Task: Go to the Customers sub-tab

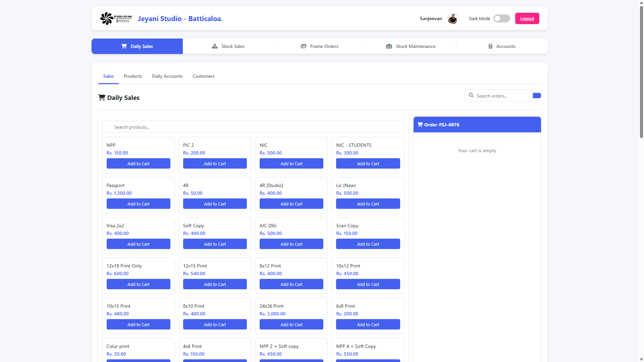Action: (x=203, y=76)
